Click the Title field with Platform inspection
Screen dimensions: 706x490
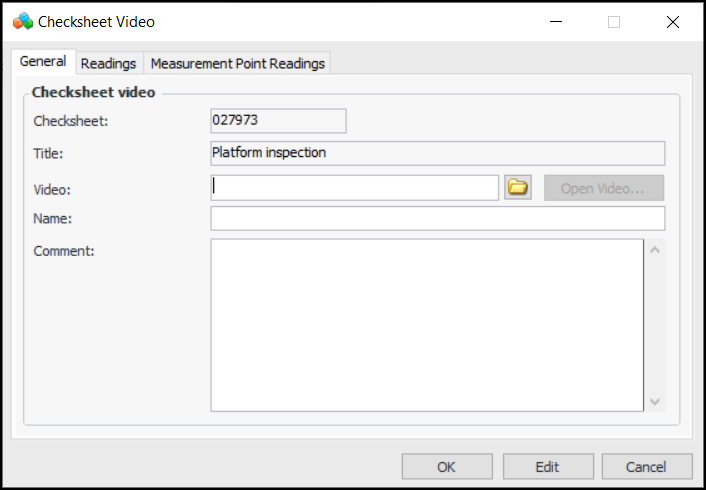437,153
